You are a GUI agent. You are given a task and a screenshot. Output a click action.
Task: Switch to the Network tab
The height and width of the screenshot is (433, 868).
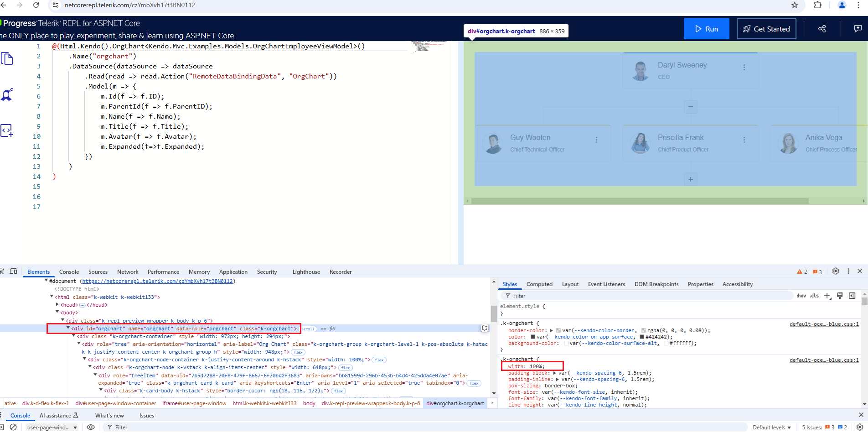tap(128, 272)
